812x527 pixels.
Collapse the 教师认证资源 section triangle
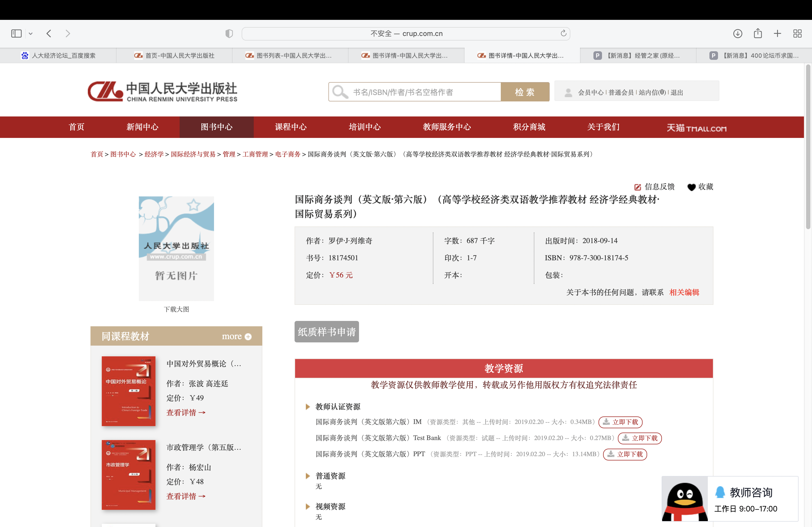point(307,407)
